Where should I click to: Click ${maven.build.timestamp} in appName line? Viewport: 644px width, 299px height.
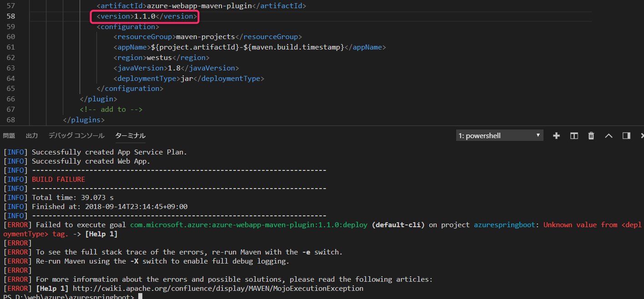click(295, 48)
